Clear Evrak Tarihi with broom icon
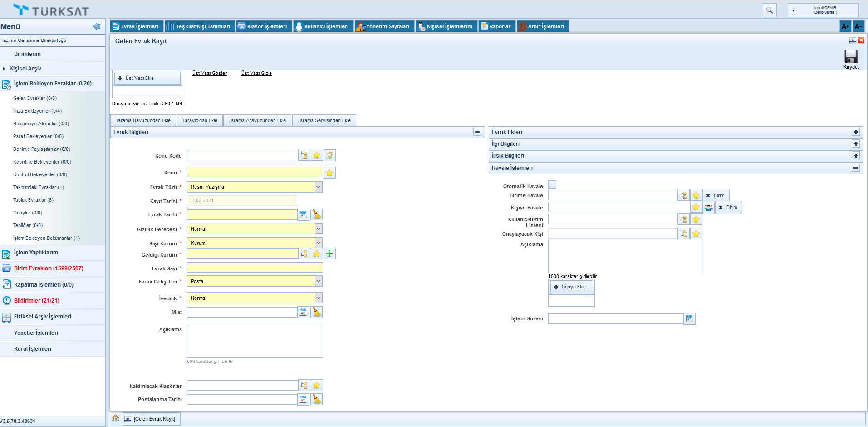 [x=317, y=214]
